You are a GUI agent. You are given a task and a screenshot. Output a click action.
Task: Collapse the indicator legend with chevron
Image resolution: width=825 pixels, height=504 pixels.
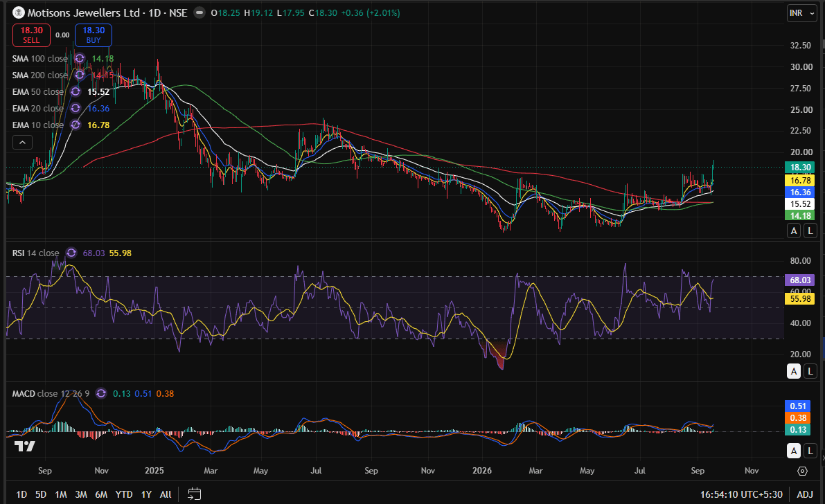pos(22,142)
